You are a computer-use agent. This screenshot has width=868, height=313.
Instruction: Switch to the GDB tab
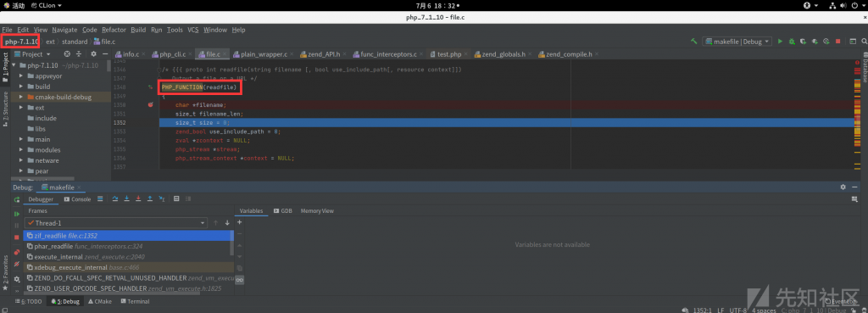coord(282,211)
